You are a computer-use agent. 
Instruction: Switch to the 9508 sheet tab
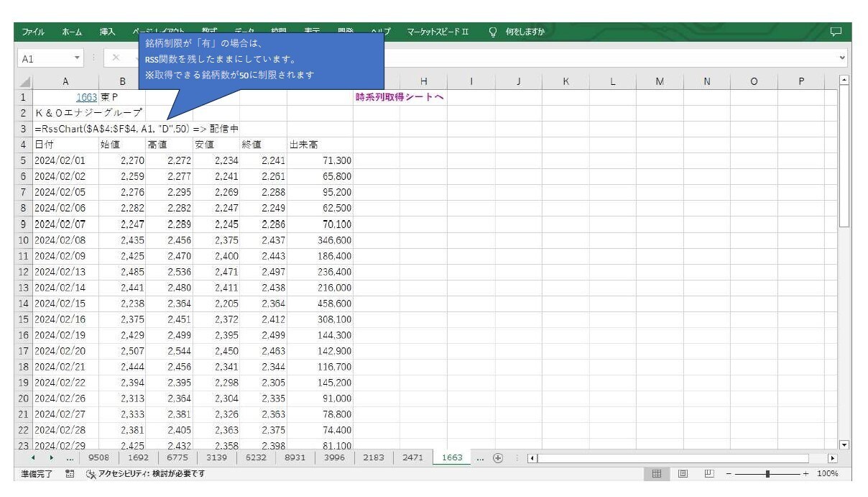click(x=98, y=457)
